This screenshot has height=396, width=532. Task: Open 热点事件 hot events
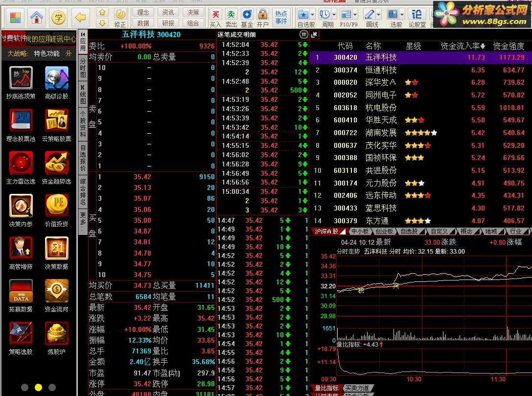click(281, 17)
